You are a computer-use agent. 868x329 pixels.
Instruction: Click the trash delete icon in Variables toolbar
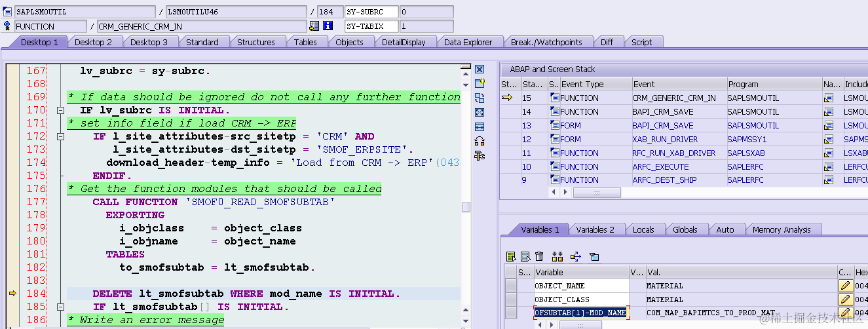point(539,256)
